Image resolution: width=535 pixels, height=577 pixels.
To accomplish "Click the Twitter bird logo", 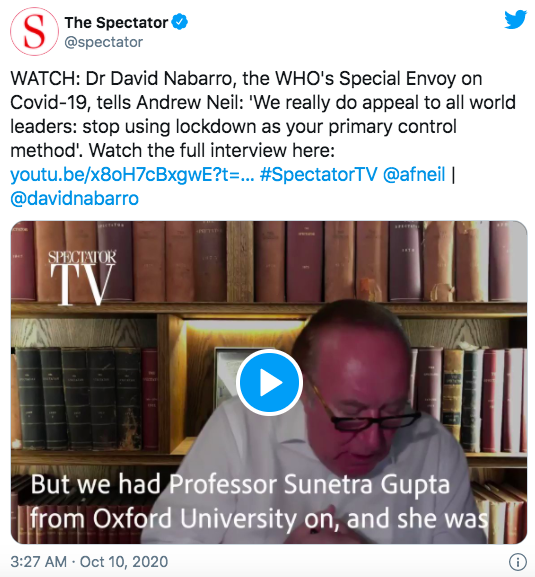I will (515, 20).
